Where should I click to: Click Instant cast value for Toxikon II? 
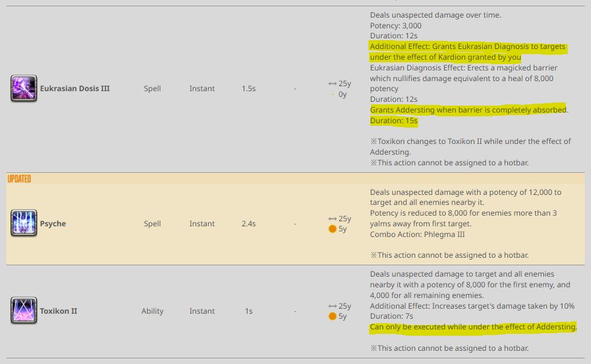pyautogui.click(x=202, y=311)
